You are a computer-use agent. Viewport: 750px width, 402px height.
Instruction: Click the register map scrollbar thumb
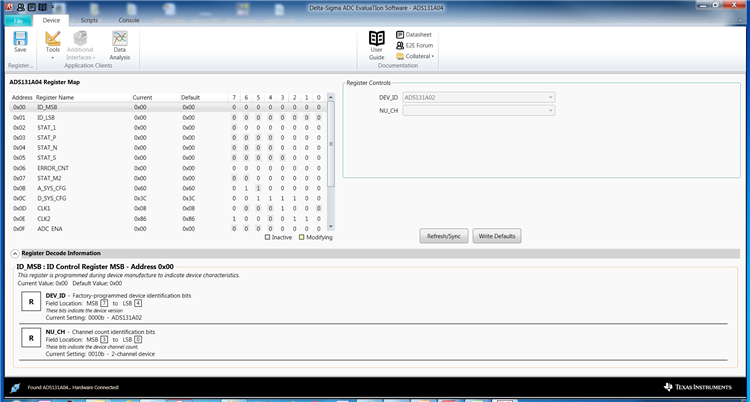[331, 144]
